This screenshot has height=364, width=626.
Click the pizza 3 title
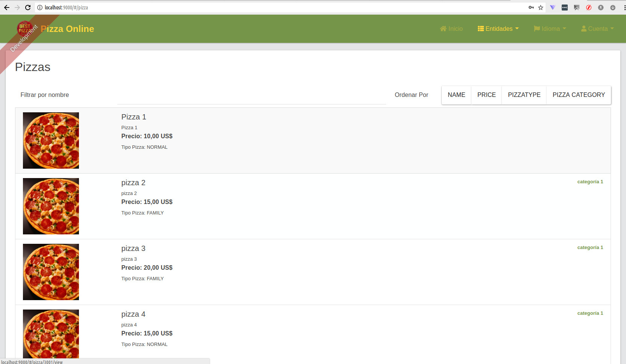133,249
